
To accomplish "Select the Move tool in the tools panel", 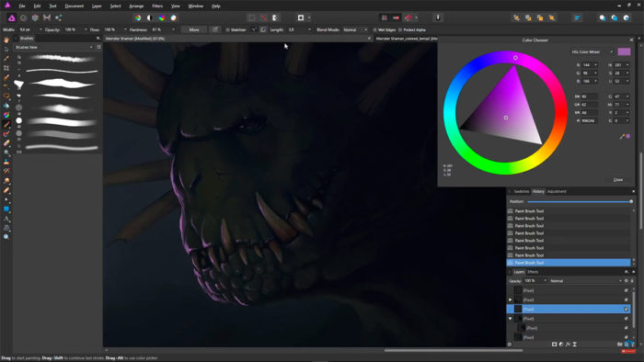I will pos(6,50).
